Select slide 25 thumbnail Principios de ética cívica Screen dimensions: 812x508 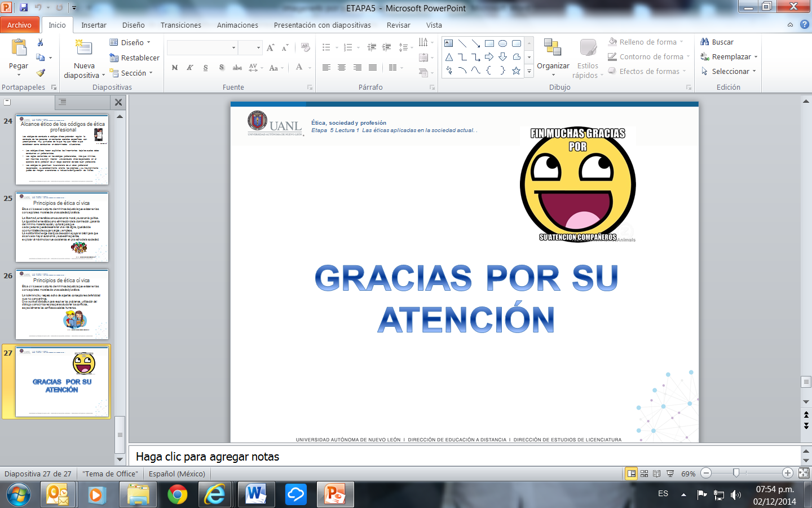(x=62, y=227)
